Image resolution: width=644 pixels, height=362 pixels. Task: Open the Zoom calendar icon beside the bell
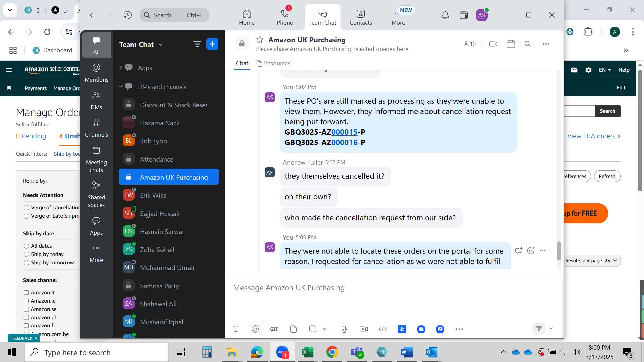463,15
